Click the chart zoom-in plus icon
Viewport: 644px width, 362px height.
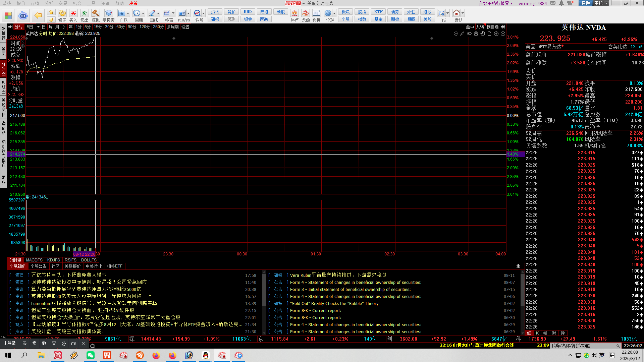496,34
